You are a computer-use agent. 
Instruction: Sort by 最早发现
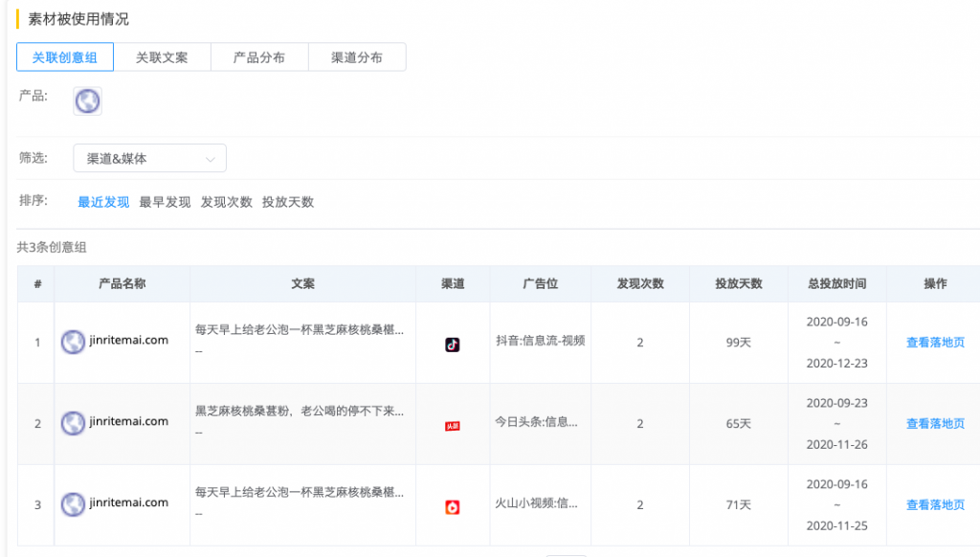[x=165, y=202]
